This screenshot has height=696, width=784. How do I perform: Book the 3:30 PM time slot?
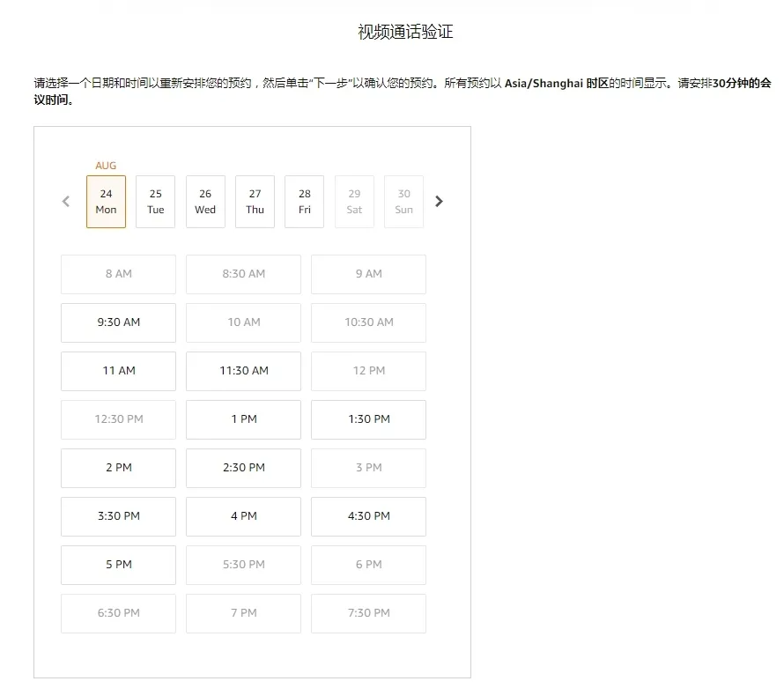coord(118,516)
